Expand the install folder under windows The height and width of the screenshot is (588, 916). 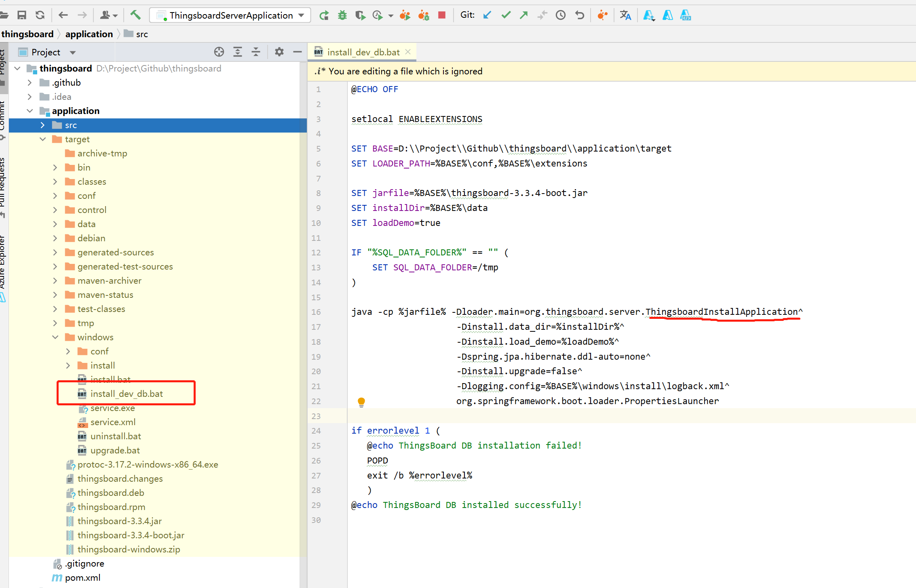coord(68,365)
